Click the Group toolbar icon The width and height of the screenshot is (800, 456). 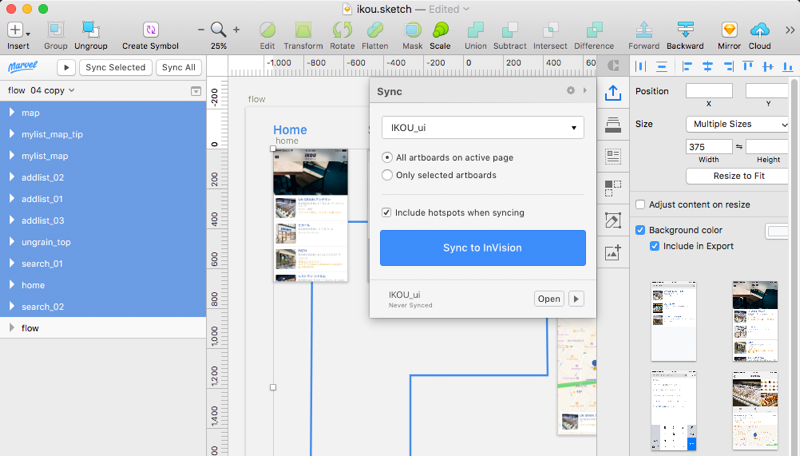pos(56,30)
